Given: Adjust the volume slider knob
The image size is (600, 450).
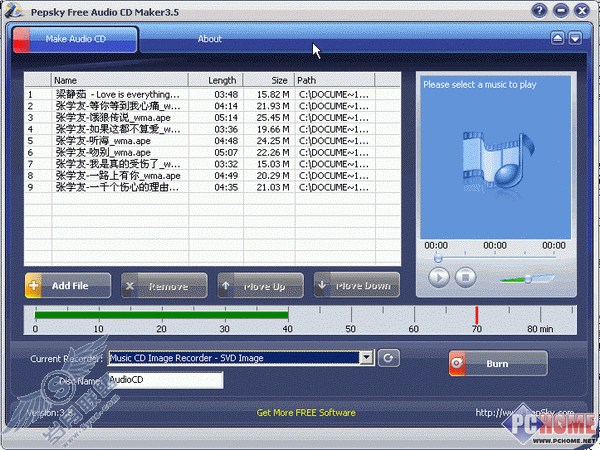Looking at the screenshot, I should (x=528, y=279).
